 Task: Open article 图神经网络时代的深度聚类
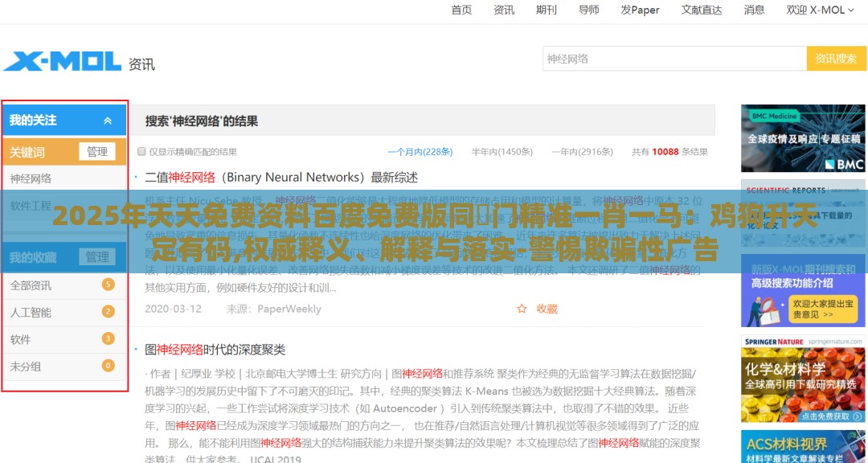[x=215, y=350]
